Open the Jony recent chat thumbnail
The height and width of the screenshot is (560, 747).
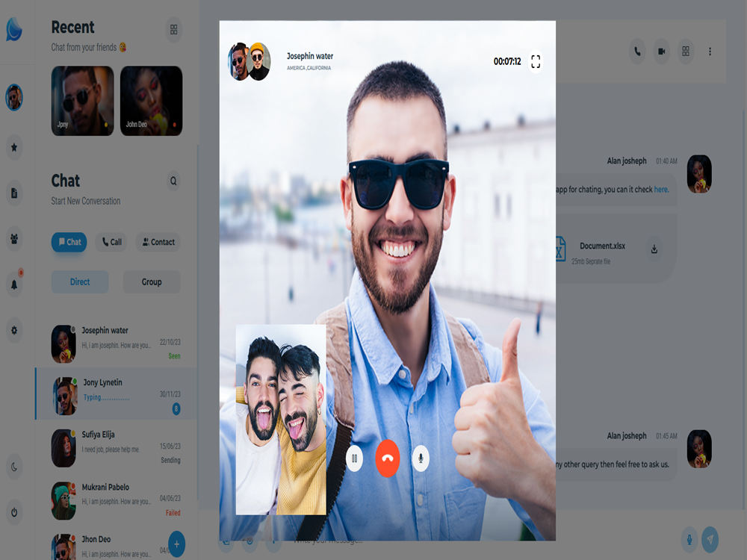[82, 101]
